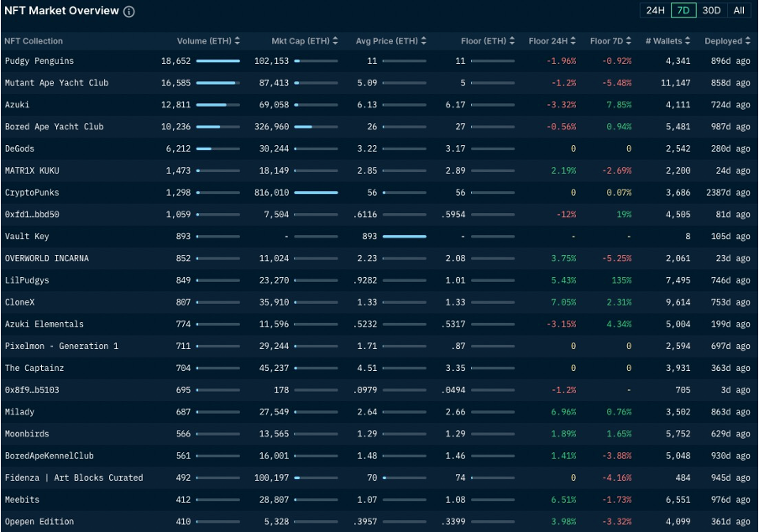Screen dimensions: 759x532
Task: Open Pixelmon - Generation 1 collection
Action: click(x=61, y=346)
